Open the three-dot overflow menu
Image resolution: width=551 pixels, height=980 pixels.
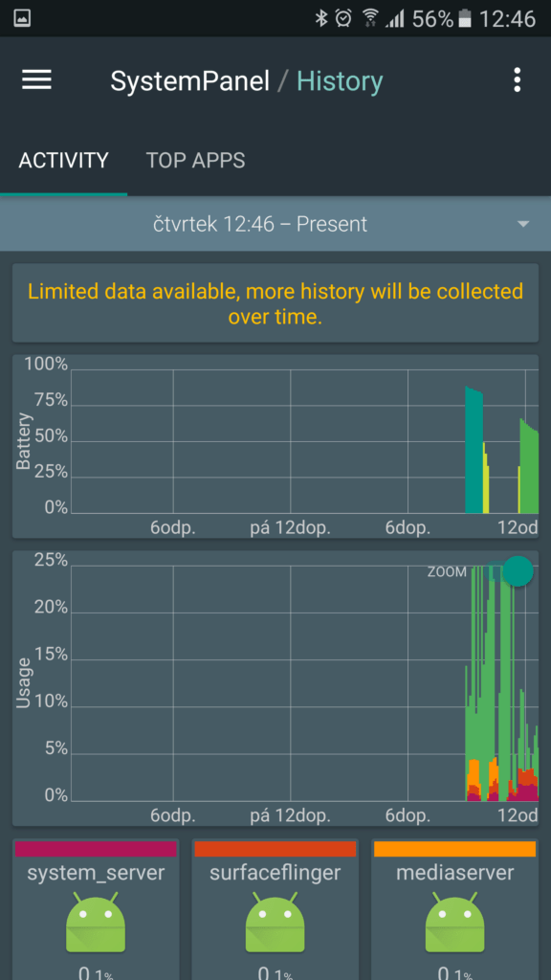point(517,80)
